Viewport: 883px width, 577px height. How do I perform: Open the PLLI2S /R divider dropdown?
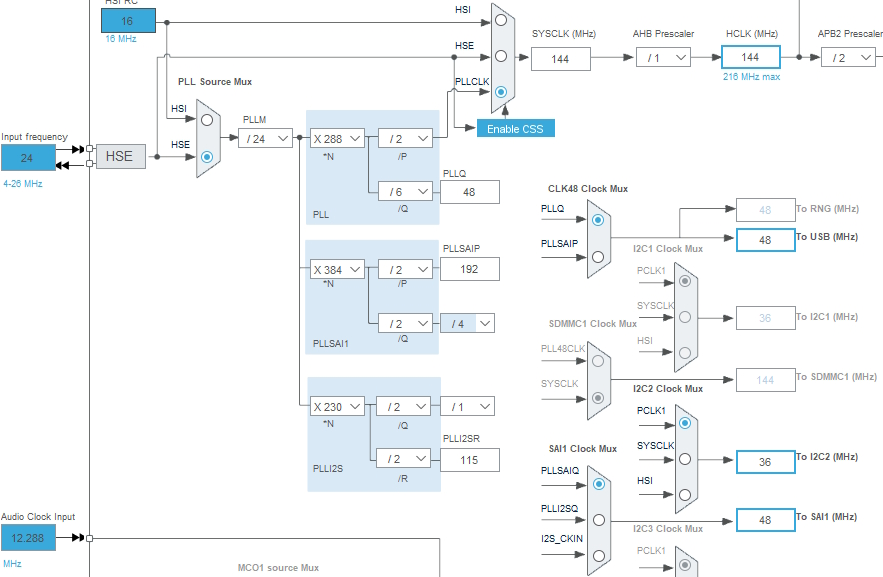[403, 459]
